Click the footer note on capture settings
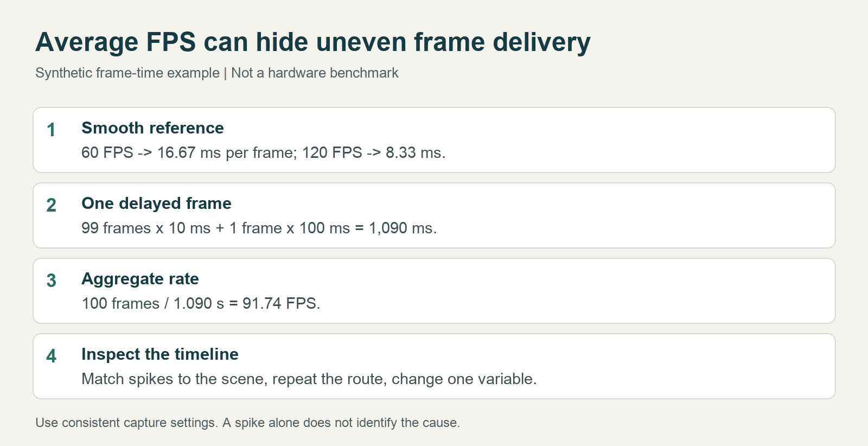This screenshot has width=868, height=446. 247,423
